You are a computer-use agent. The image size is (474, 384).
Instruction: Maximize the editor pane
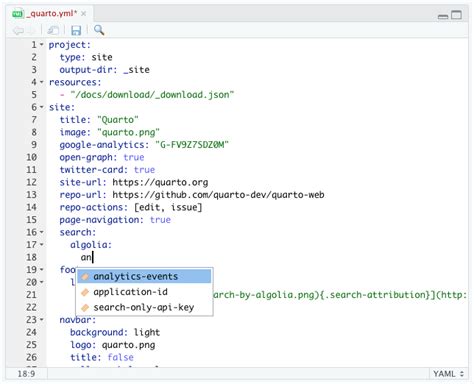click(456, 15)
